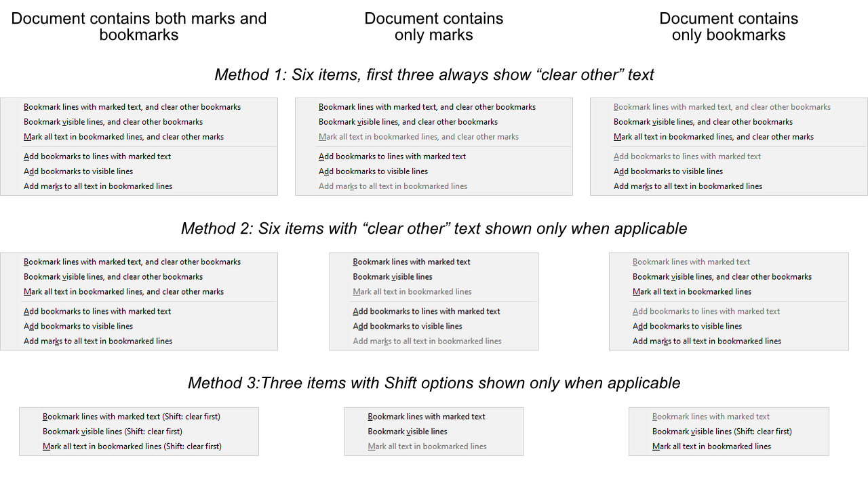Method 3 marks-only menu: Bookmark lines with marked text
868x477 pixels.
point(434,417)
